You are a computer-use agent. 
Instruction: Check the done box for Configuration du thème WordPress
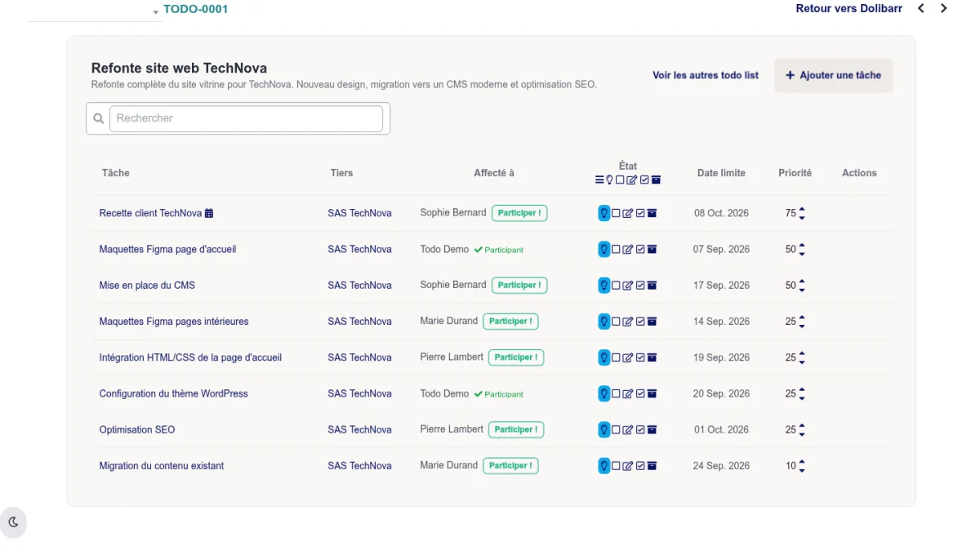point(640,393)
